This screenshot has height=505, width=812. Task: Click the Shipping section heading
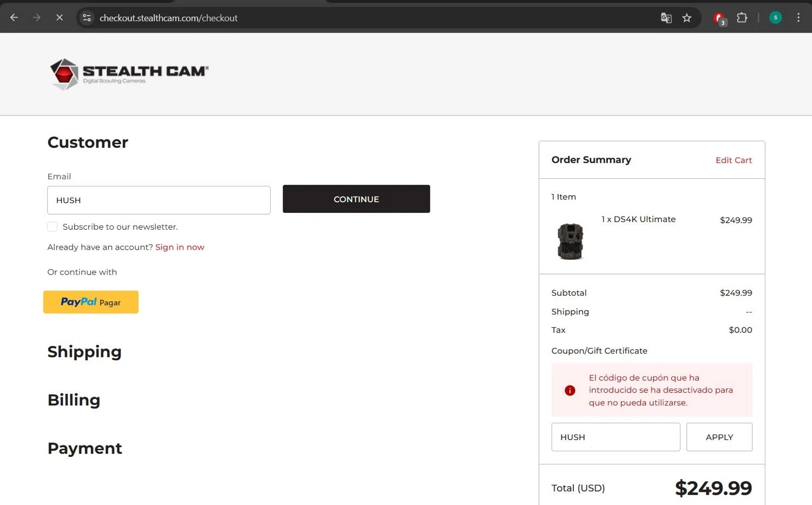tap(84, 352)
